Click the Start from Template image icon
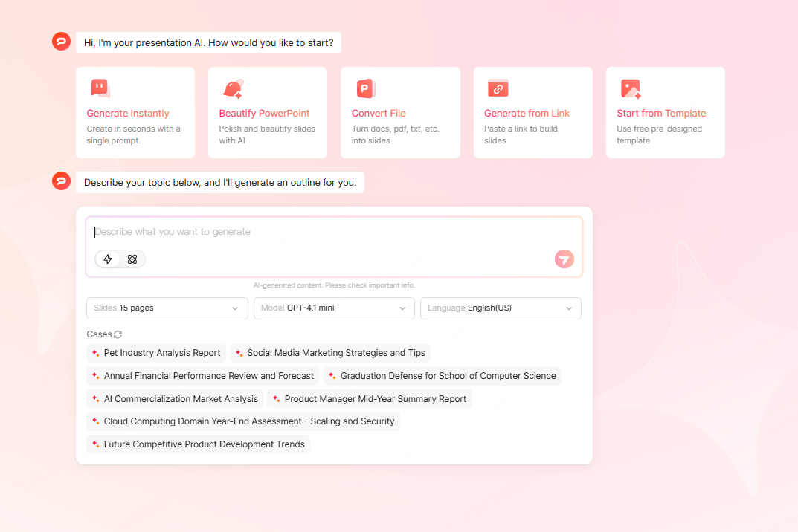Image resolution: width=798 pixels, height=532 pixels. [x=631, y=88]
